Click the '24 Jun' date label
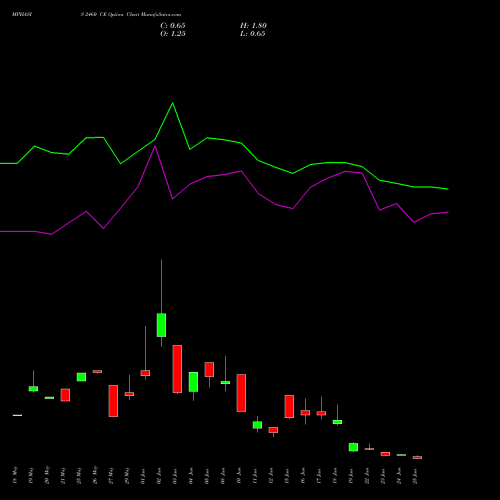The height and width of the screenshot is (500, 500). (x=399, y=476)
